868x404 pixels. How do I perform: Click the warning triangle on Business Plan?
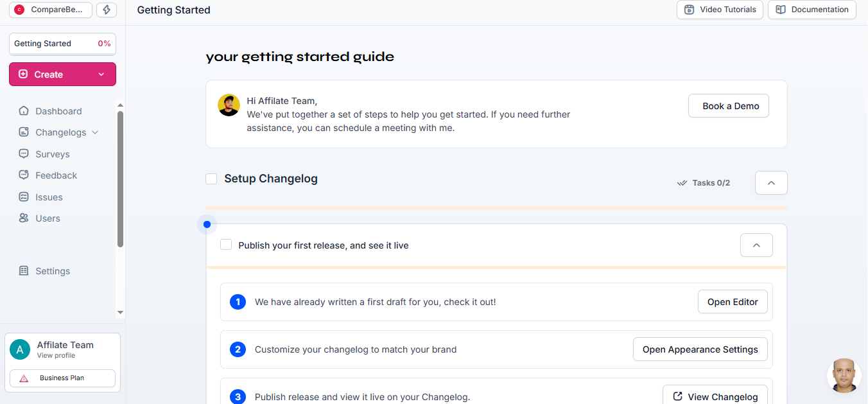pyautogui.click(x=24, y=378)
